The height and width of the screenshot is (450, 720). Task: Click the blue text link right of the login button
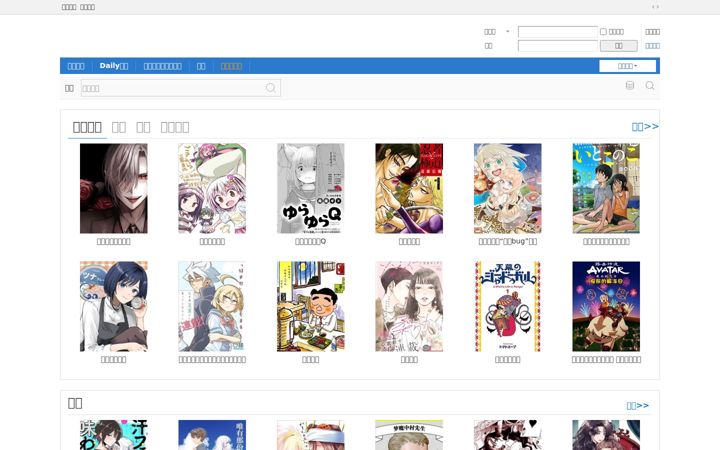pos(652,45)
